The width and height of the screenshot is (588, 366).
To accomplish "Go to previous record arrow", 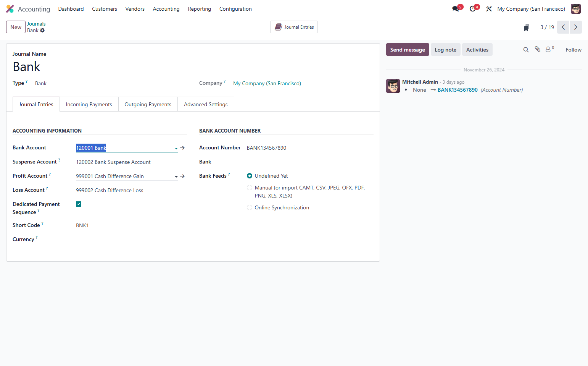I will [x=563, y=27].
